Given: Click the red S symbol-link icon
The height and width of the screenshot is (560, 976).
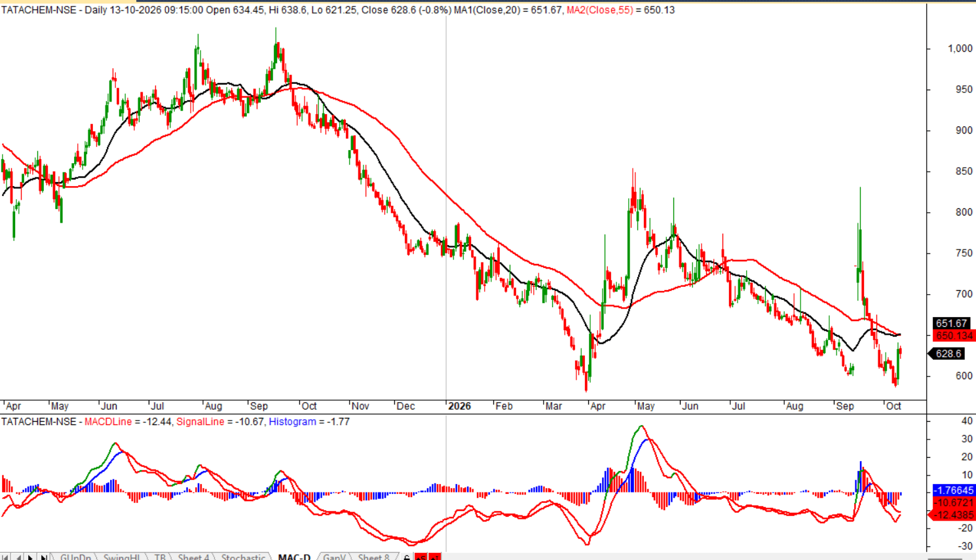Looking at the screenshot, I should [421, 557].
